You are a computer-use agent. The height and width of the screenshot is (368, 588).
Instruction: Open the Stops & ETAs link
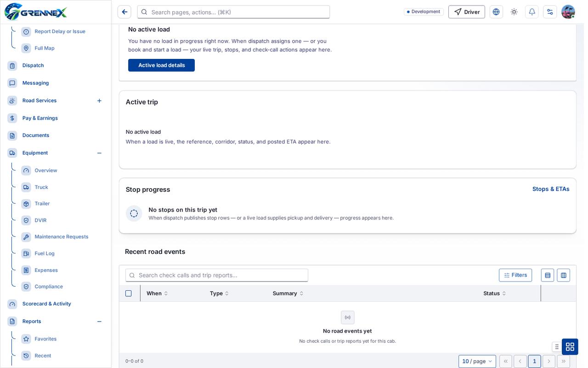click(551, 189)
